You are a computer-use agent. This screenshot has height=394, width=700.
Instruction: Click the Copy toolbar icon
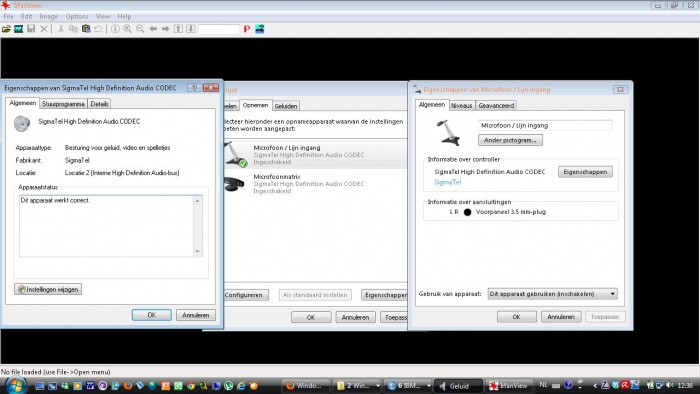[x=73, y=29]
